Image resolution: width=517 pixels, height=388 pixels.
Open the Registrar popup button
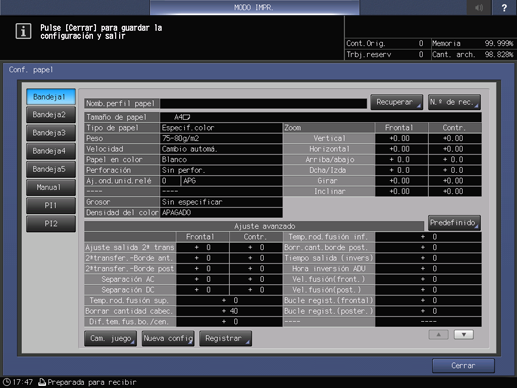tap(225, 338)
